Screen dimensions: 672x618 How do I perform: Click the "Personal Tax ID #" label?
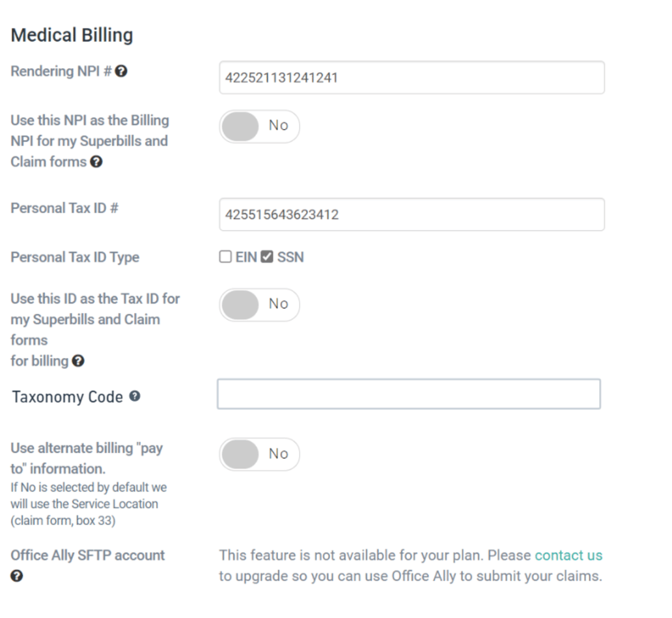pyautogui.click(x=64, y=208)
